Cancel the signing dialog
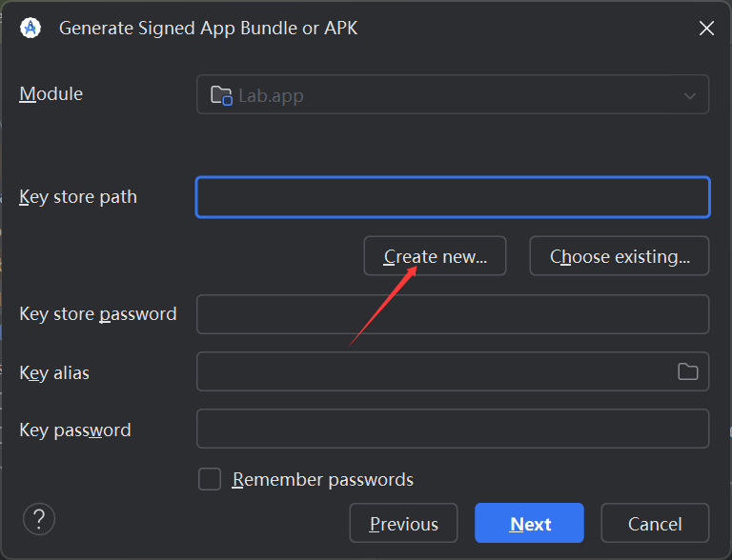Screen dimensions: 732x560 click(x=655, y=524)
